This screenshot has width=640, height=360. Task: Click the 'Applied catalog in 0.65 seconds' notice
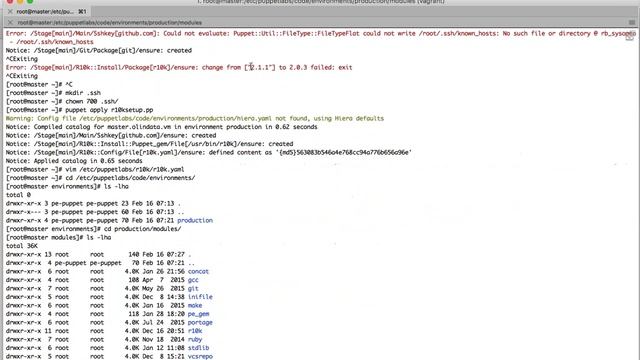(x=74, y=161)
